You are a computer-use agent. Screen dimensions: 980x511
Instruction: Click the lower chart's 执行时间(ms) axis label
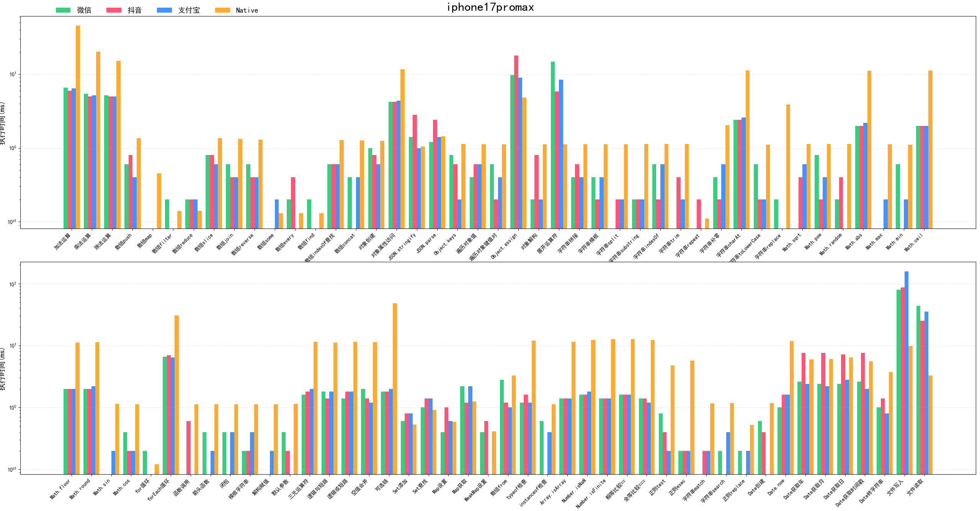pos(3,369)
